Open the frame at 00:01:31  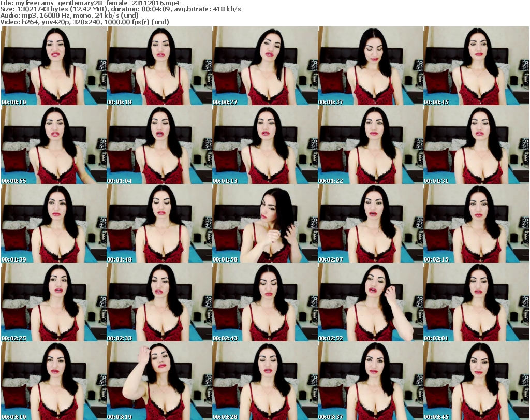[476, 144]
